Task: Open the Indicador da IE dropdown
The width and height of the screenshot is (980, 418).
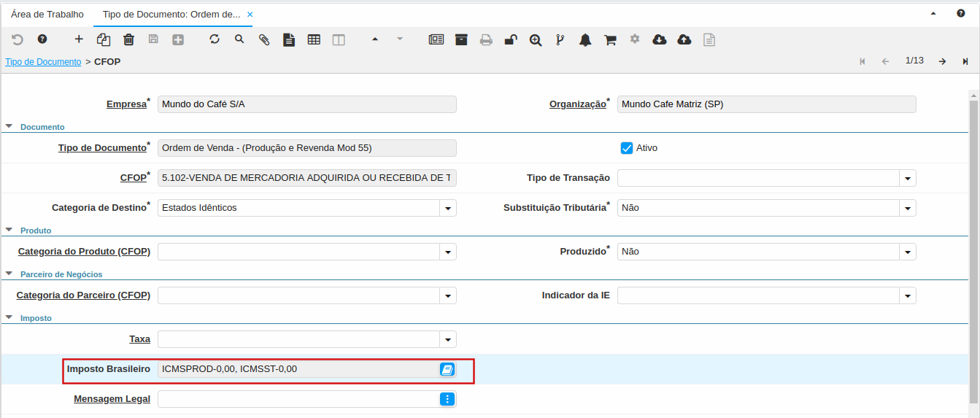Action: [908, 295]
